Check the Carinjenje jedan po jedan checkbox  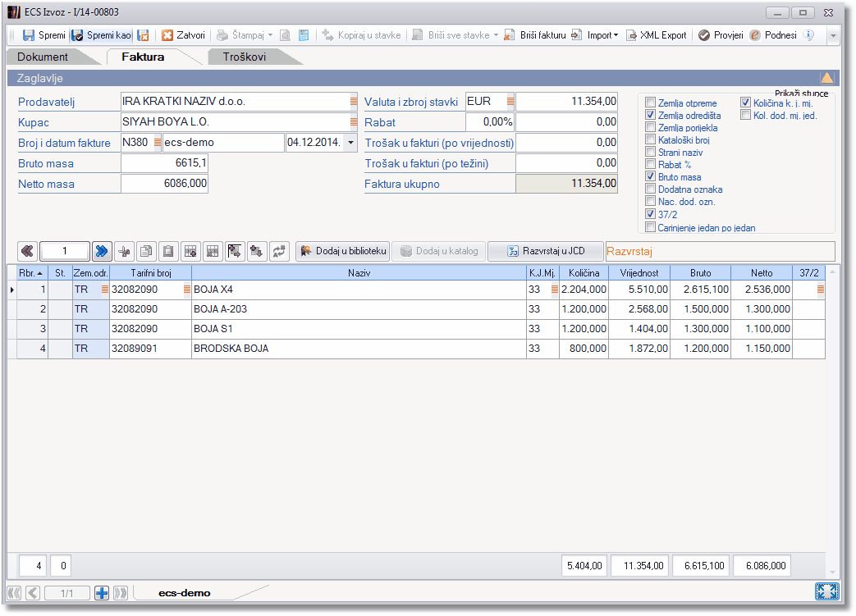point(650,227)
